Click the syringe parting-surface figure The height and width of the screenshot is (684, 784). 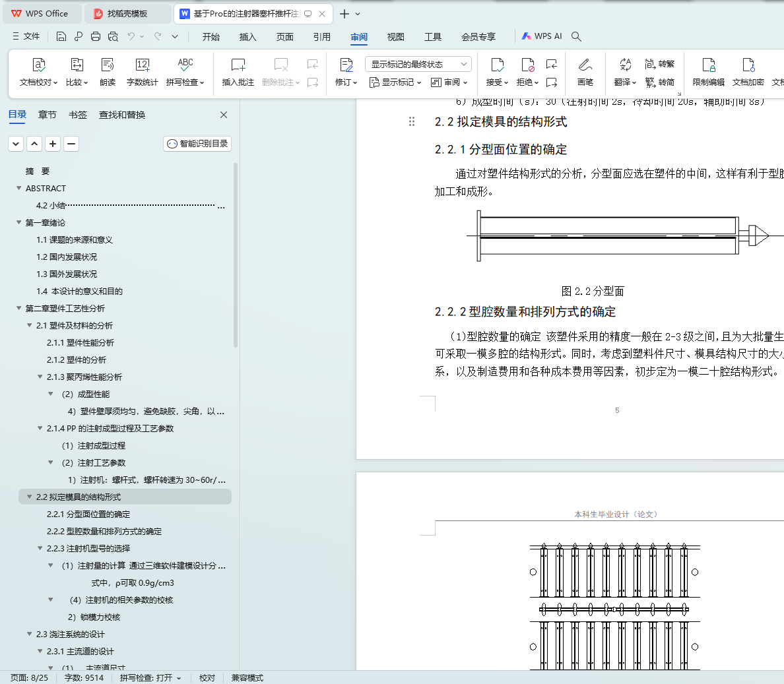pyautogui.click(x=625, y=236)
